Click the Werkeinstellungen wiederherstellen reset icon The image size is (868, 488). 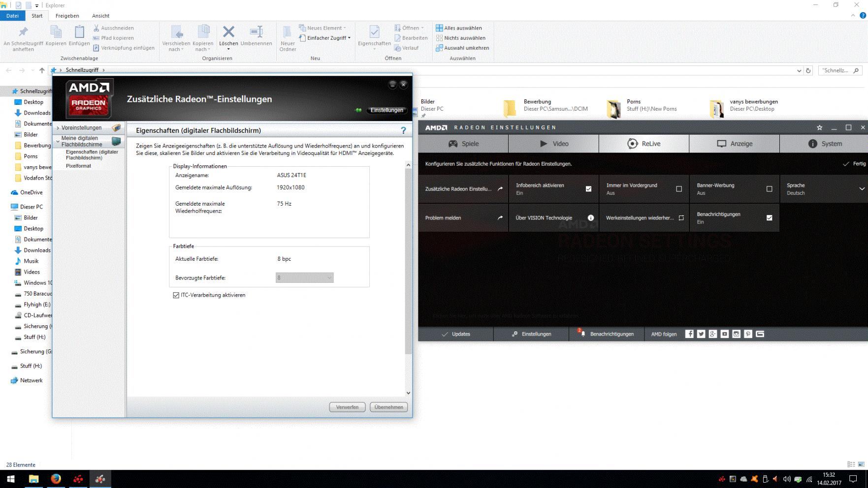[681, 218]
